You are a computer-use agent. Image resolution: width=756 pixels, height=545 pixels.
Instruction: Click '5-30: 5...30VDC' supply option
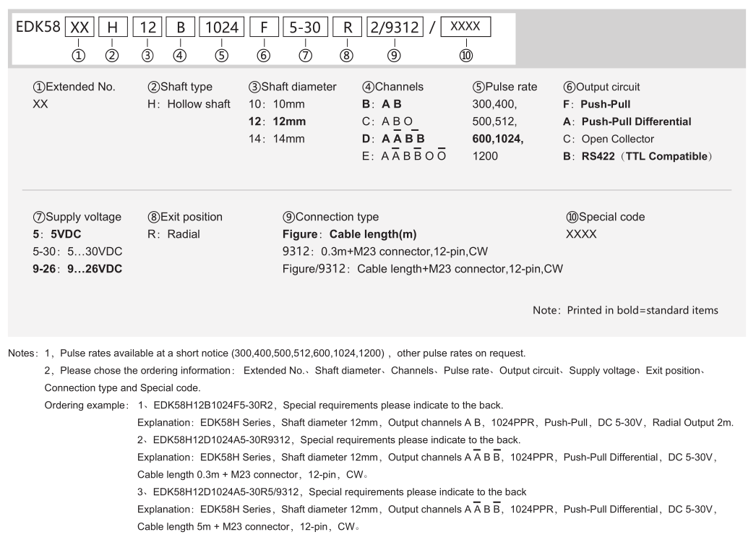point(77,252)
